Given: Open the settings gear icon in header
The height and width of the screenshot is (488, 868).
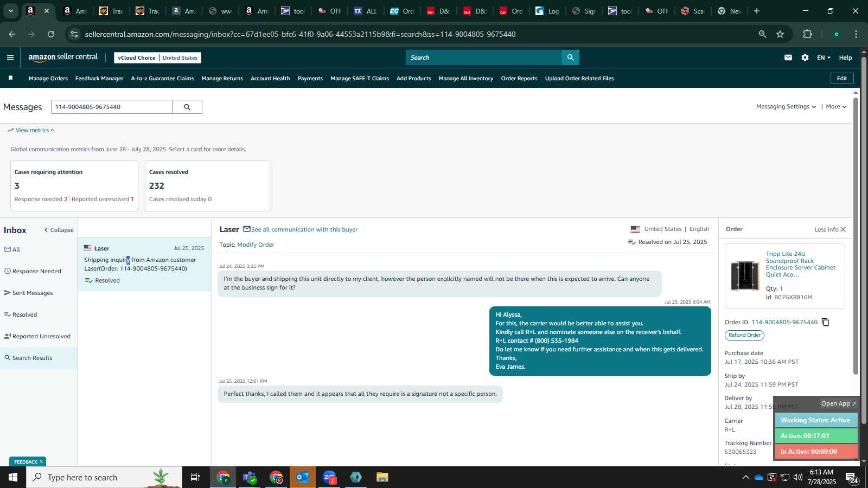Looking at the screenshot, I should tap(805, 57).
